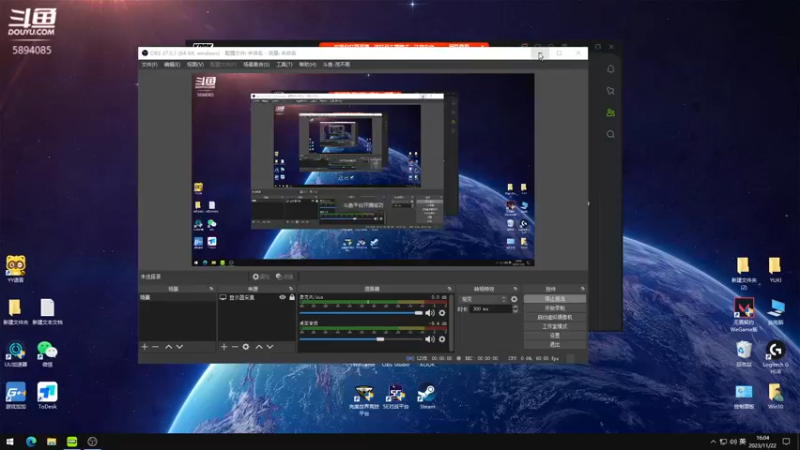Open the 编辑(E) menu
The height and width of the screenshot is (450, 800).
172,65
